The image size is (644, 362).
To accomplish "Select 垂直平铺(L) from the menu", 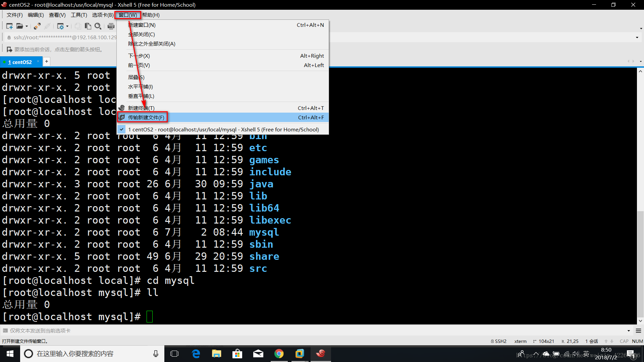I will [x=141, y=96].
